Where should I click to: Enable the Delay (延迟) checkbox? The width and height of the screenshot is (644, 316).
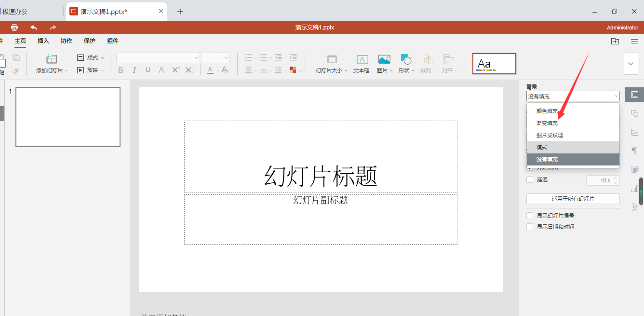(x=530, y=179)
